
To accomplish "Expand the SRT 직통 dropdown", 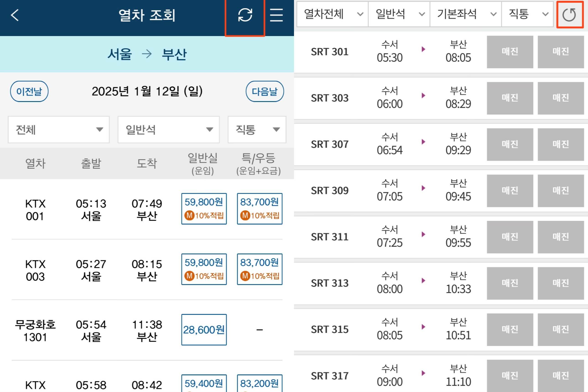I will (x=528, y=14).
